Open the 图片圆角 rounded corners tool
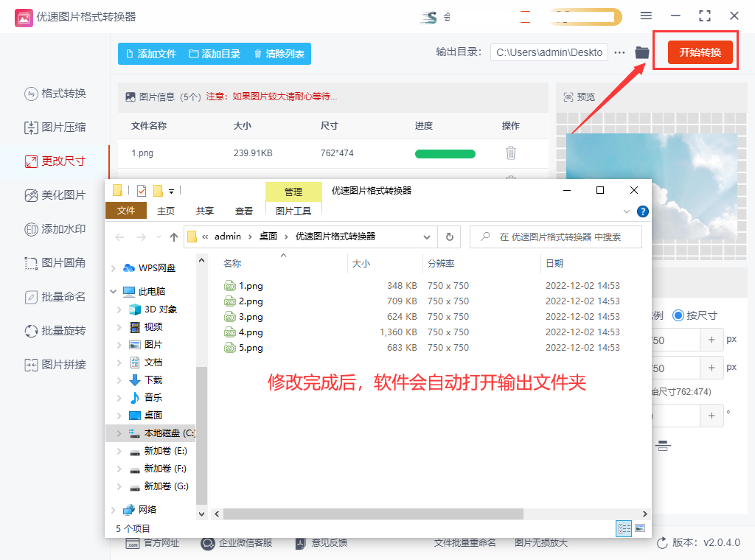The image size is (755, 560). click(x=55, y=263)
